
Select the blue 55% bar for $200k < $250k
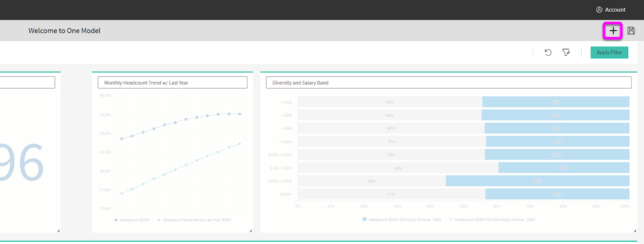(537, 181)
